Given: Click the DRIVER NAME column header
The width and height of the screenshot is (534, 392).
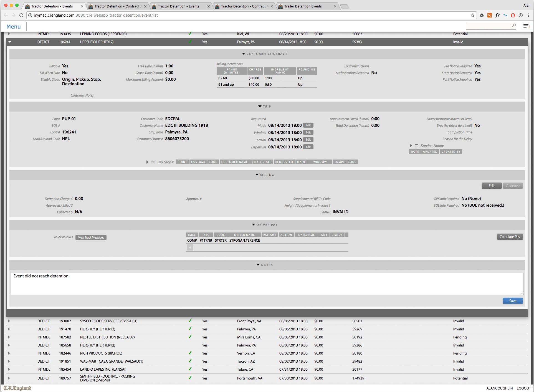Looking at the screenshot, I should click(x=244, y=235).
